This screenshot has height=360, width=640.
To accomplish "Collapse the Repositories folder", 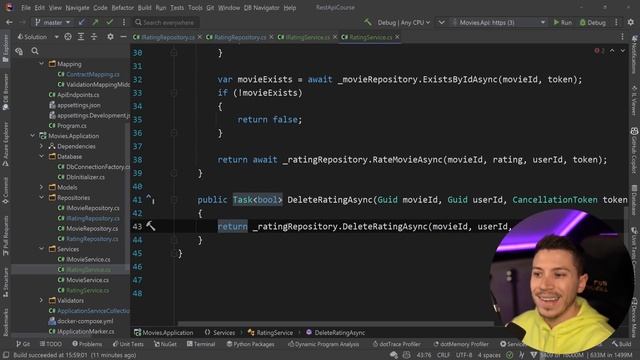I will pyautogui.click(x=42, y=198).
